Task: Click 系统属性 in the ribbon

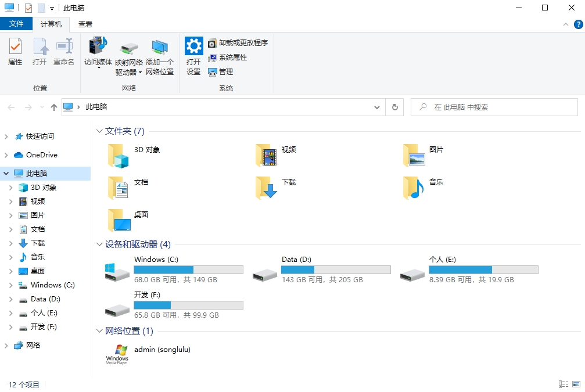Action: click(x=228, y=57)
